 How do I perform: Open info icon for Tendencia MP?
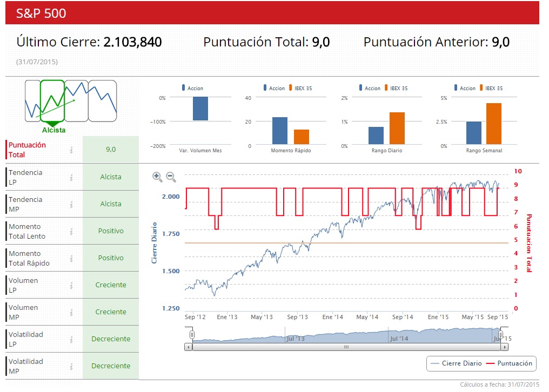click(x=71, y=205)
